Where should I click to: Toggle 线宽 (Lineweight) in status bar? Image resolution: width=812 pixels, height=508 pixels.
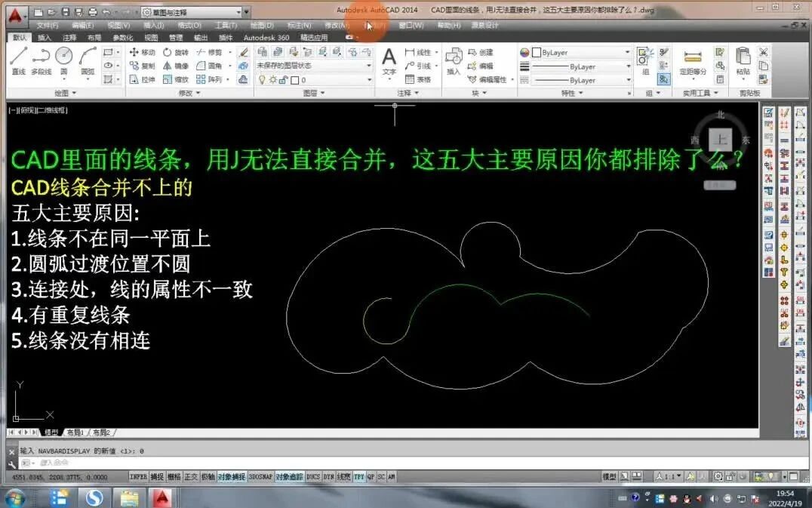click(344, 477)
